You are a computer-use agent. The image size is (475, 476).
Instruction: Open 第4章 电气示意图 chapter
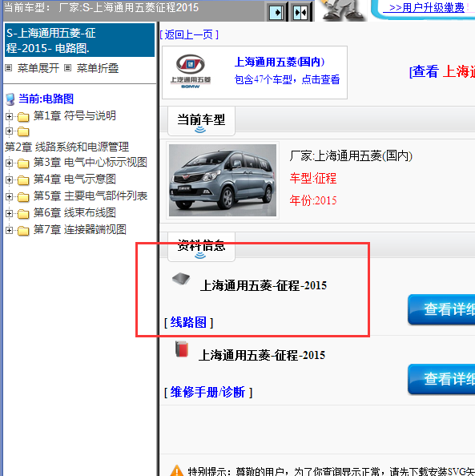pyautogui.click(x=74, y=179)
